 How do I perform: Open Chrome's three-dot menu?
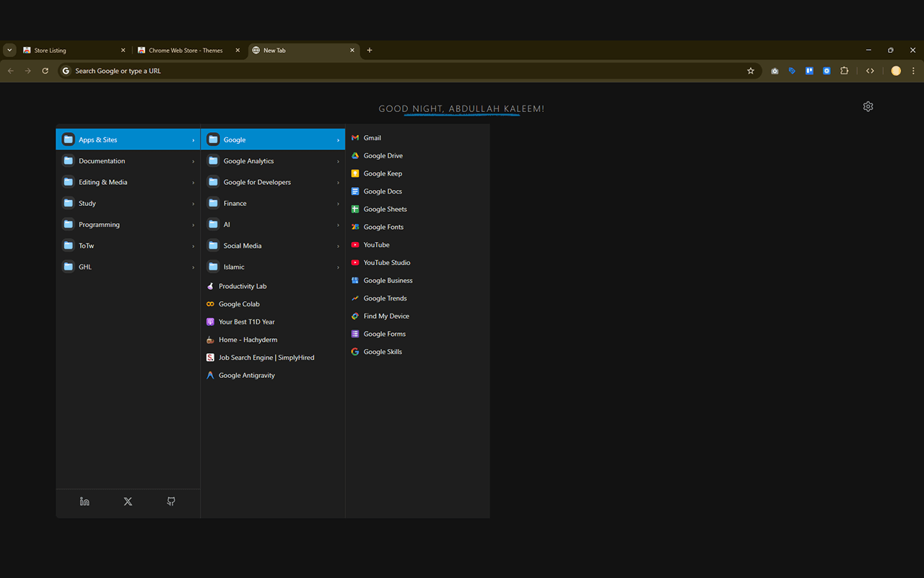(913, 70)
